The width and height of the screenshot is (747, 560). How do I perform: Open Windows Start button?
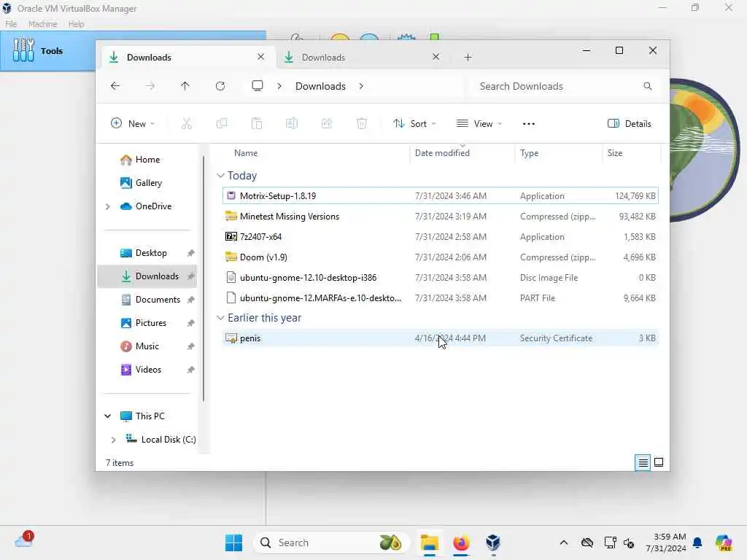click(233, 542)
